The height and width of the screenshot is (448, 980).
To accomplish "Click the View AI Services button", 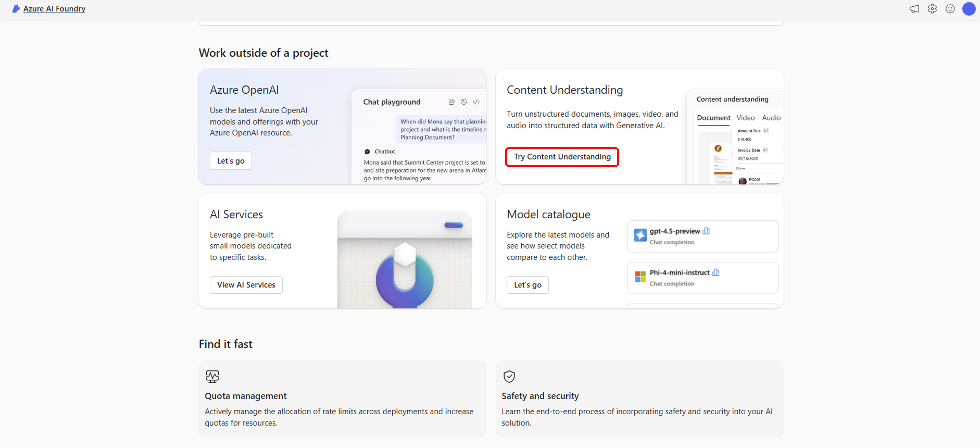I will (246, 285).
